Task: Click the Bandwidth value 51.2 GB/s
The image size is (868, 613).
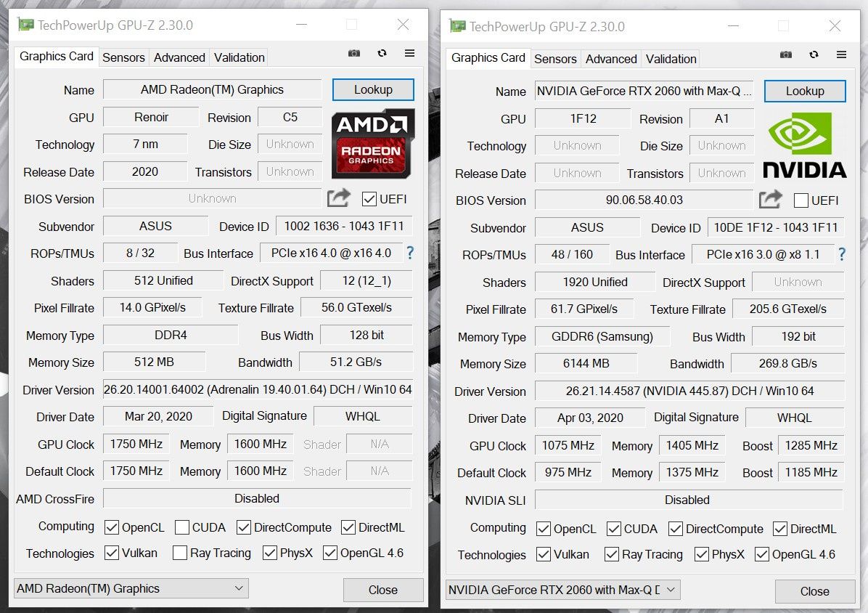Action: click(x=356, y=362)
